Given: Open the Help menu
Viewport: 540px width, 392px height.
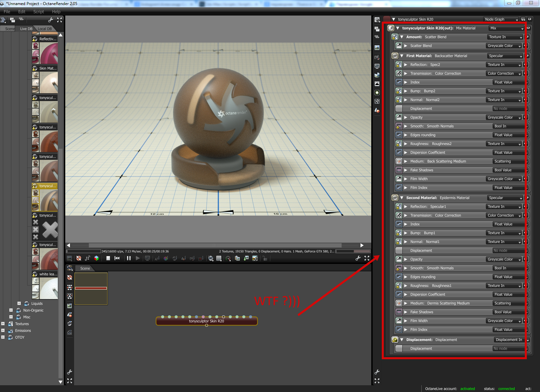Looking at the screenshot, I should click(56, 11).
